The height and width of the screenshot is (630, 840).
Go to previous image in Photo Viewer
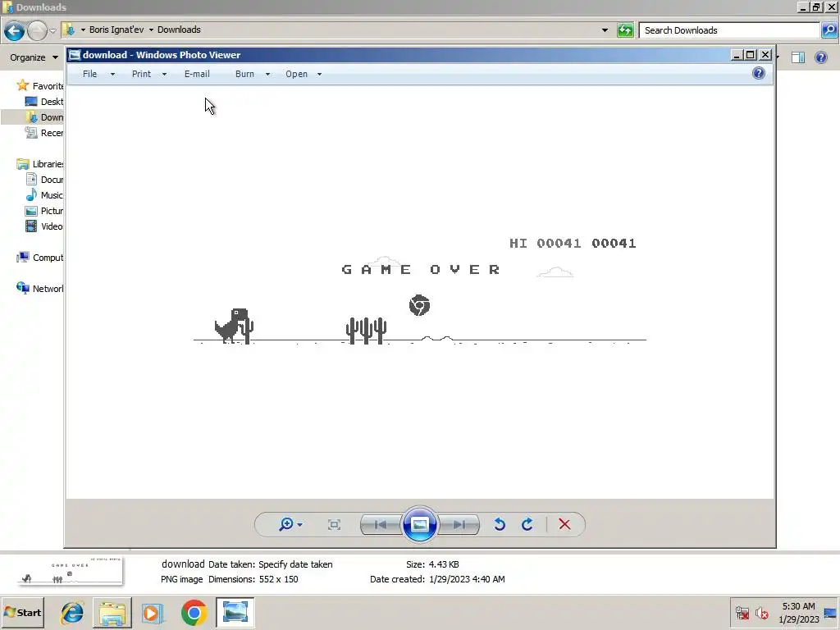381,524
